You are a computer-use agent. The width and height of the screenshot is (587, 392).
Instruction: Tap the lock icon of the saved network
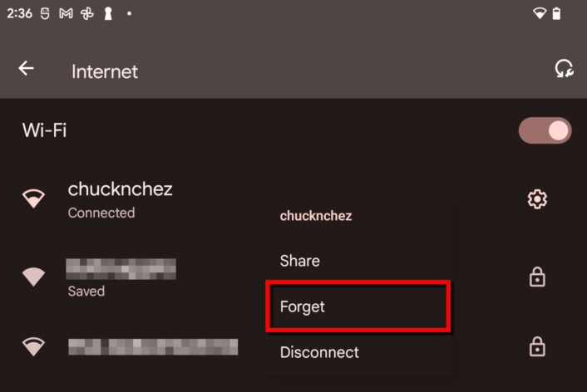tap(537, 277)
